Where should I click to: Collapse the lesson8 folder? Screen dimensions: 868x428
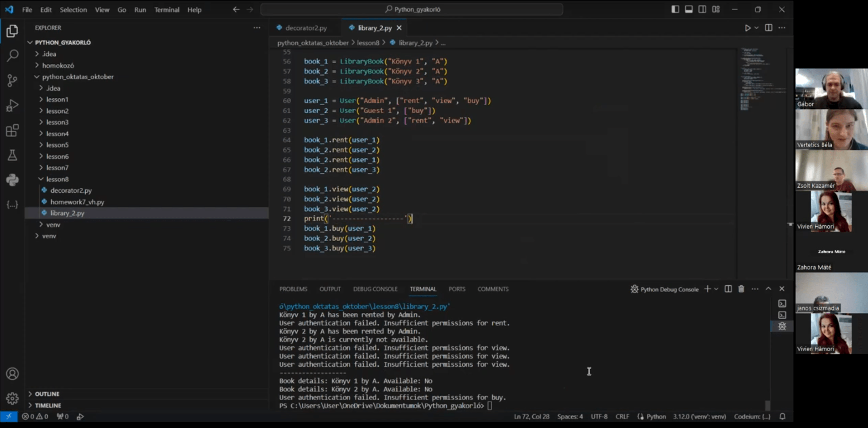(x=57, y=179)
